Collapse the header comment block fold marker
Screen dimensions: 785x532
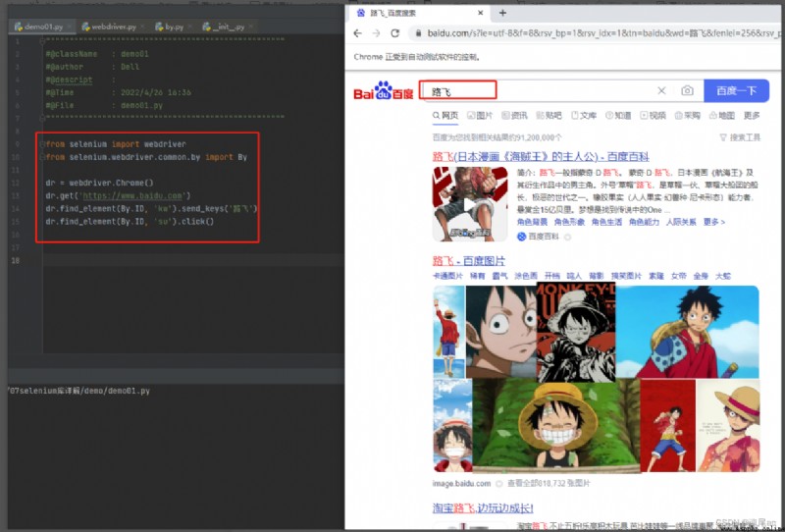click(42, 40)
